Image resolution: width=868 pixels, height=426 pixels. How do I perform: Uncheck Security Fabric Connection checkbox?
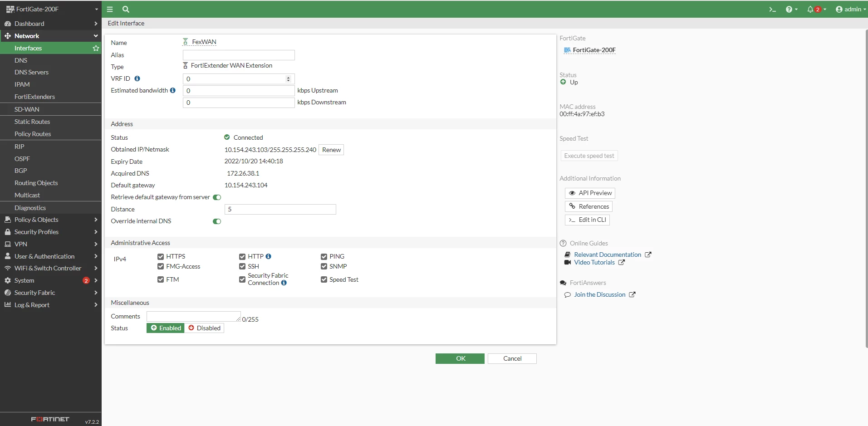242,279
